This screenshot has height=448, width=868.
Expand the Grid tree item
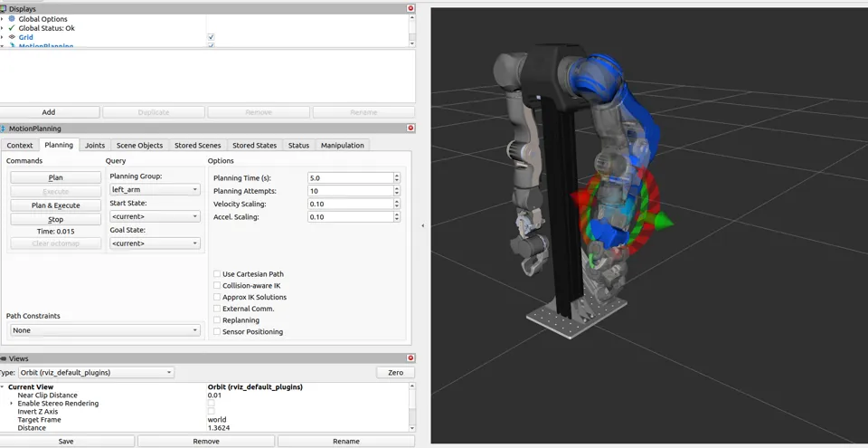point(2,37)
